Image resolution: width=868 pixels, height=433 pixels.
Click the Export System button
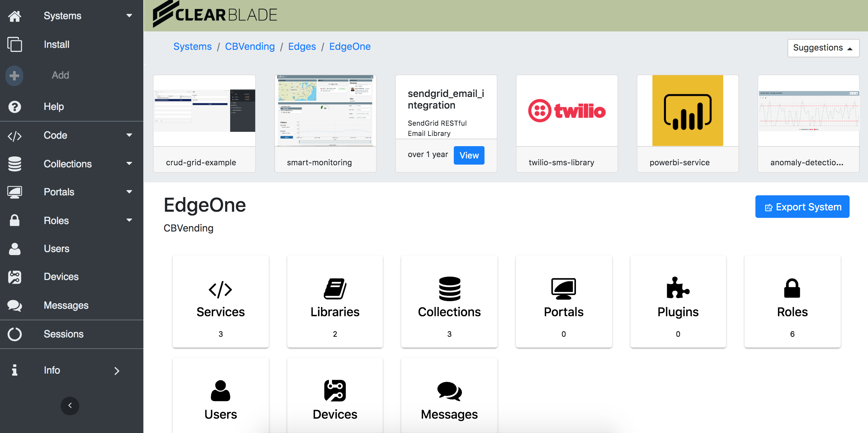click(802, 207)
